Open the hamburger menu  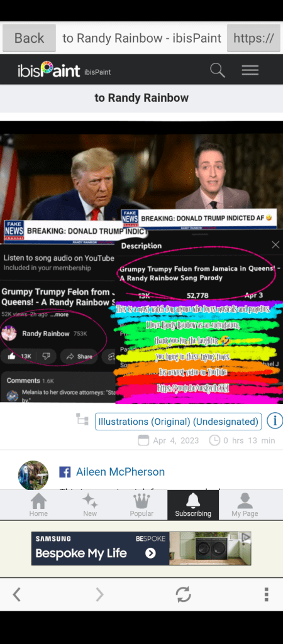[250, 70]
